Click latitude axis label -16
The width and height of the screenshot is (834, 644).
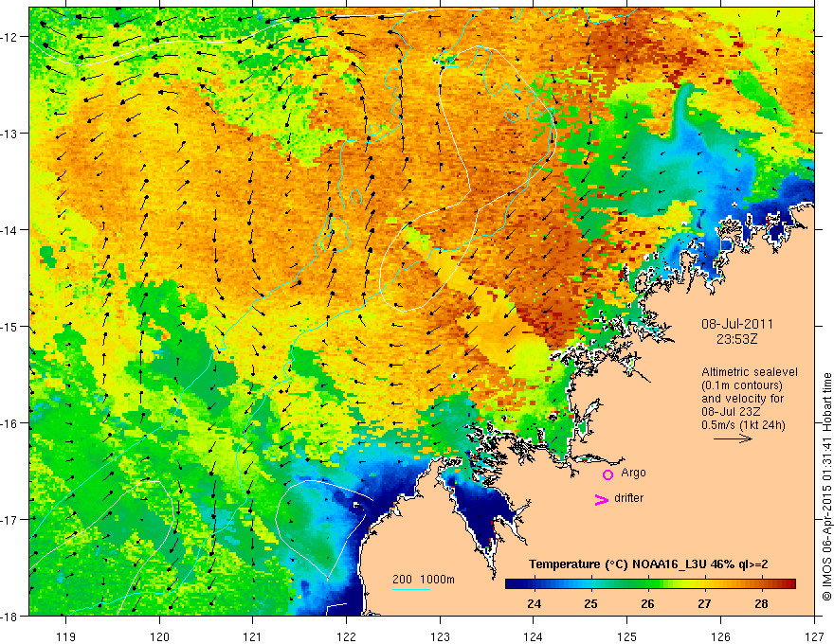coord(10,423)
